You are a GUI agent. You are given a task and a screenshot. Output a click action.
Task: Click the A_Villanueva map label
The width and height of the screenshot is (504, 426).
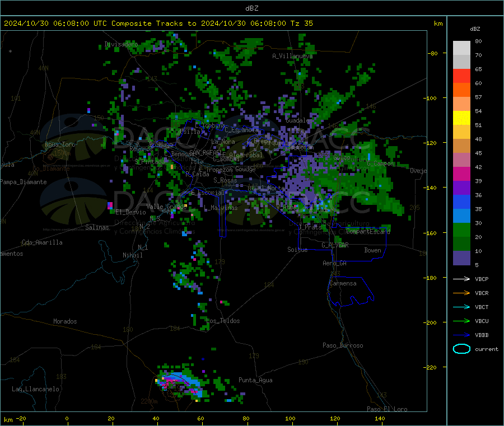click(292, 56)
